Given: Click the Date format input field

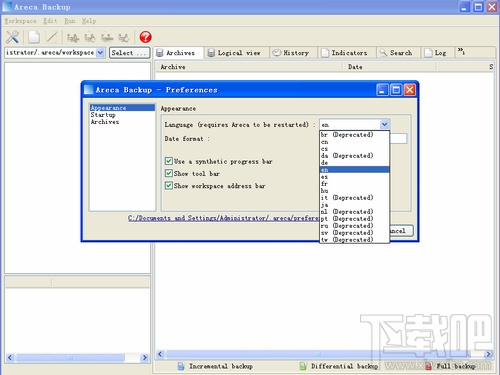Looking at the screenshot, I should click(398, 138).
